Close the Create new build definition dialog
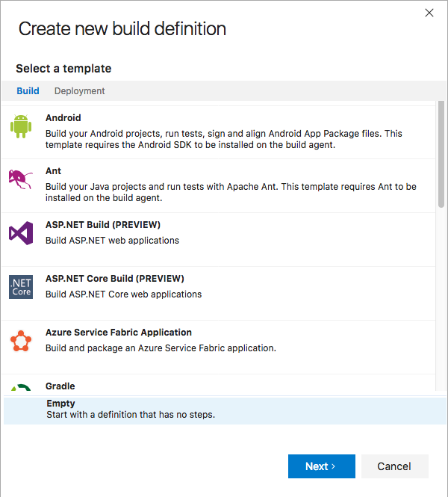The height and width of the screenshot is (497, 448). (x=429, y=13)
